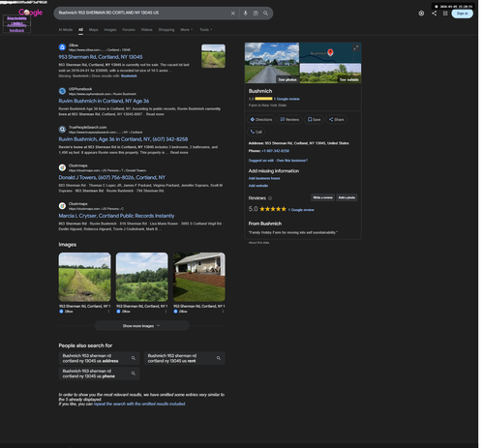The height and width of the screenshot is (448, 484).
Task: Start voice search with microphone icon
Action: [x=246, y=14]
